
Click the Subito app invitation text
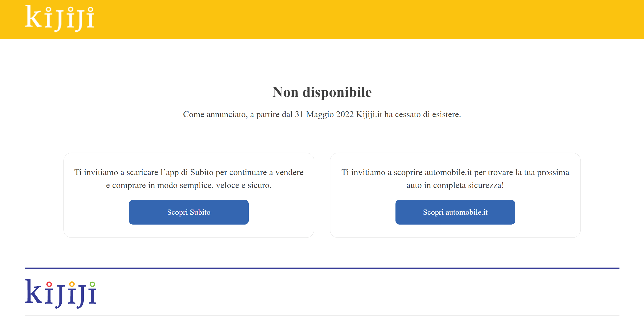click(189, 179)
